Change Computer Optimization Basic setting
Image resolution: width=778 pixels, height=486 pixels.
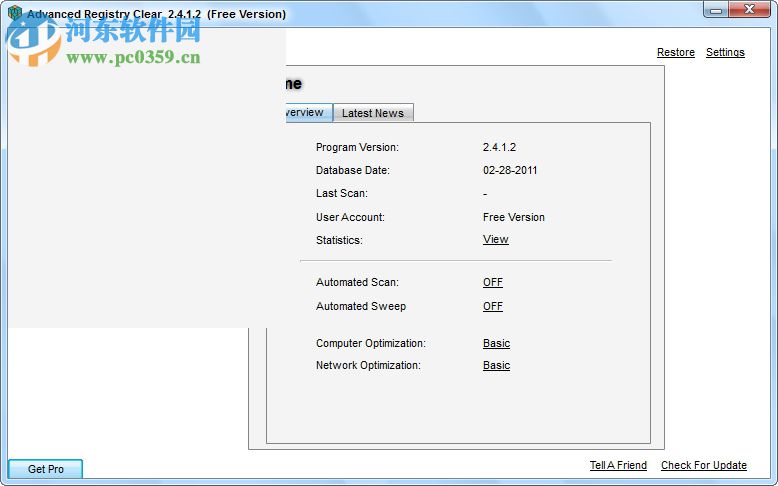496,343
